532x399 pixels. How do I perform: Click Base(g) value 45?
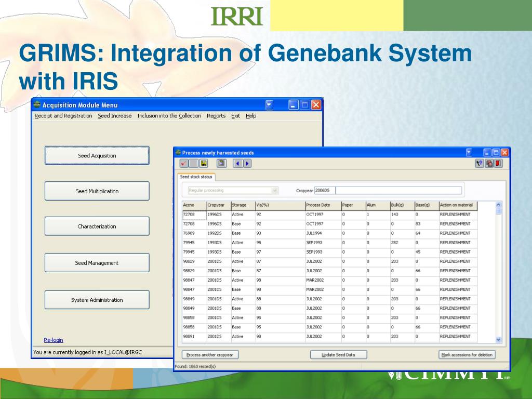coord(427,252)
